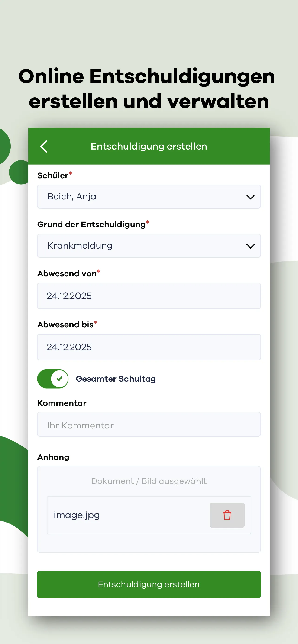Image resolution: width=298 pixels, height=644 pixels.
Task: Click the Abwesend bis date 24.12.2025
Action: (149, 347)
